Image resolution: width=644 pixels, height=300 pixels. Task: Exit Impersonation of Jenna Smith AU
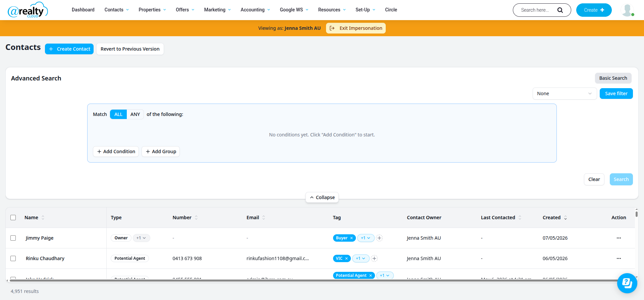[x=356, y=28]
